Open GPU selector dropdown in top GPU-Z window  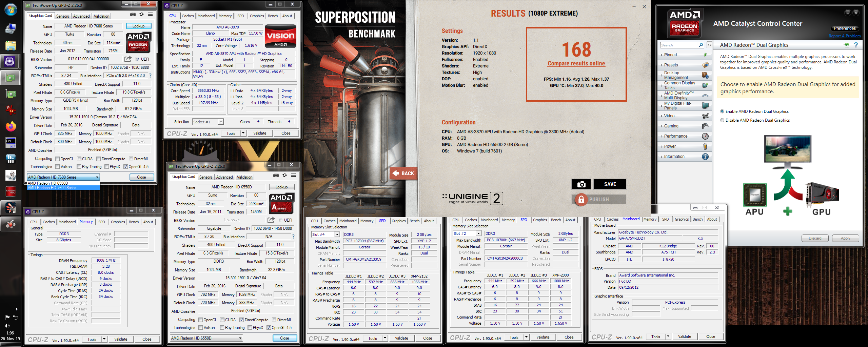[x=63, y=177]
